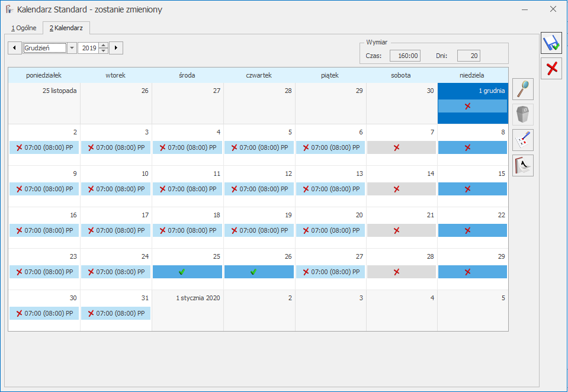Viewport: 568px width, 392px height.
Task: Select the 2 December work entry
Action: tap(44, 147)
